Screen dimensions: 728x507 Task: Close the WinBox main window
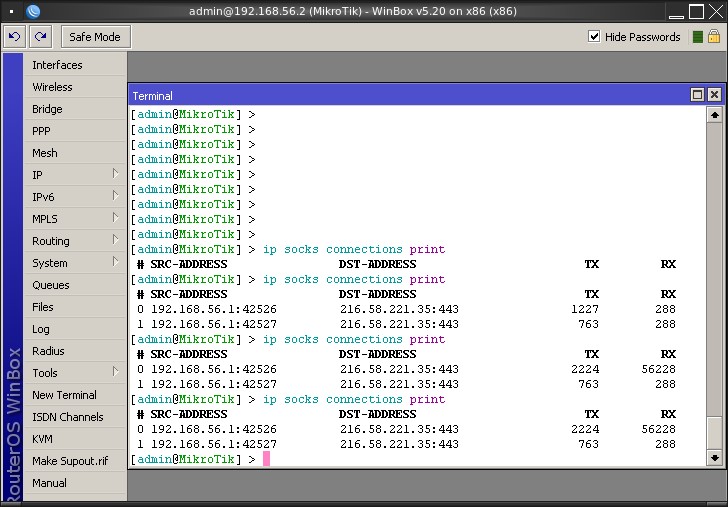[716, 12]
